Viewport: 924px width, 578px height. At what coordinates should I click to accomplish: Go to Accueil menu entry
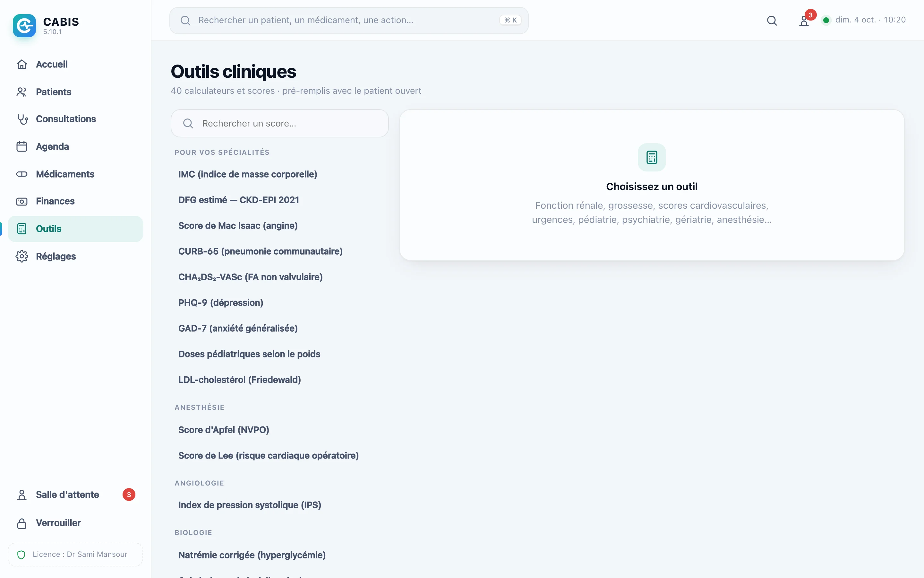click(x=75, y=64)
